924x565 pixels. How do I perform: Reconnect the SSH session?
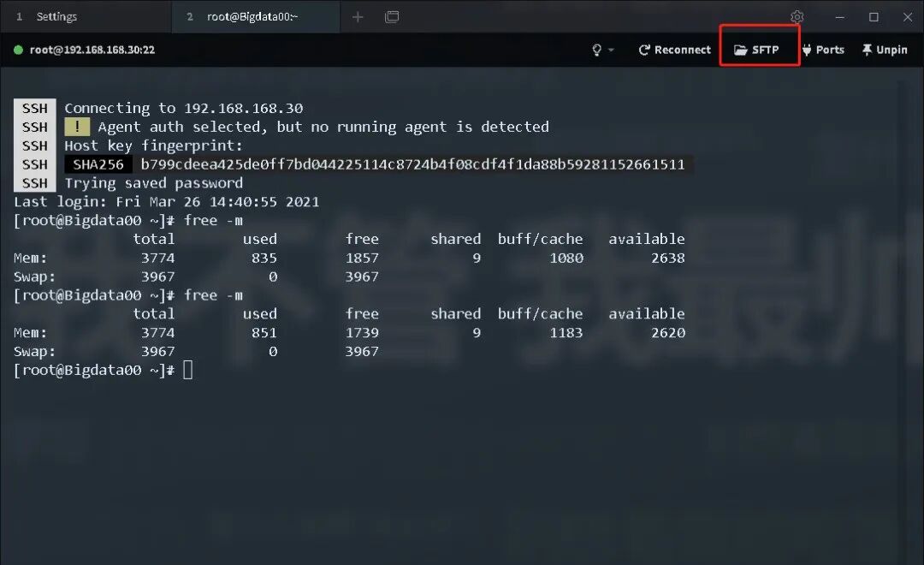(x=675, y=51)
